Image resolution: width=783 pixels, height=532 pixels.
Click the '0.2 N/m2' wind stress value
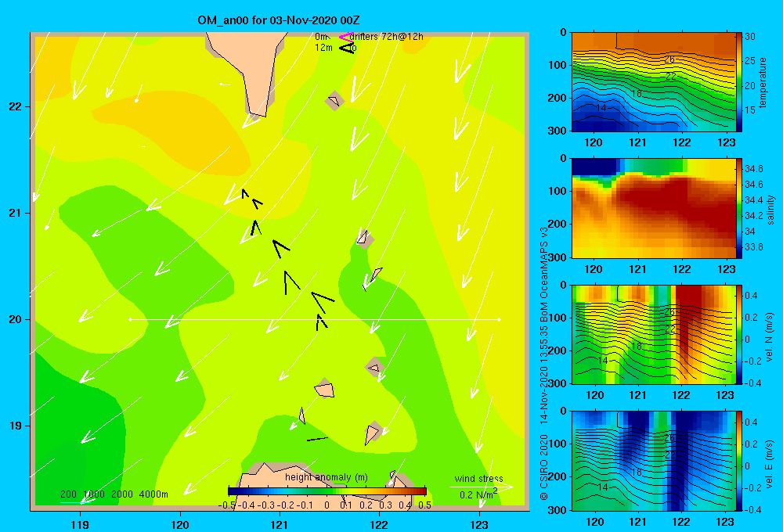(478, 494)
